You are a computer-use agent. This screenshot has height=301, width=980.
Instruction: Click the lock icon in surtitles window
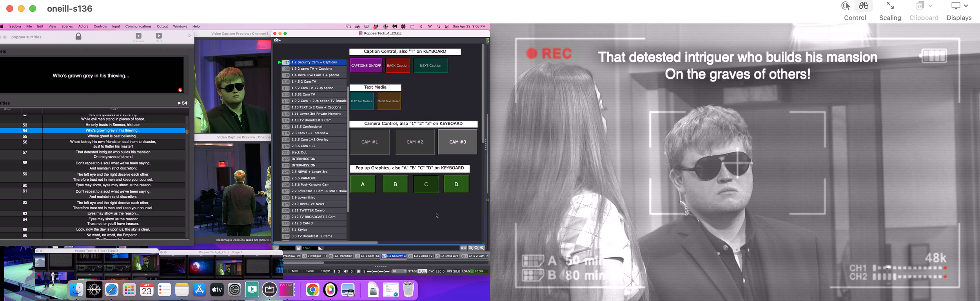tap(78, 36)
